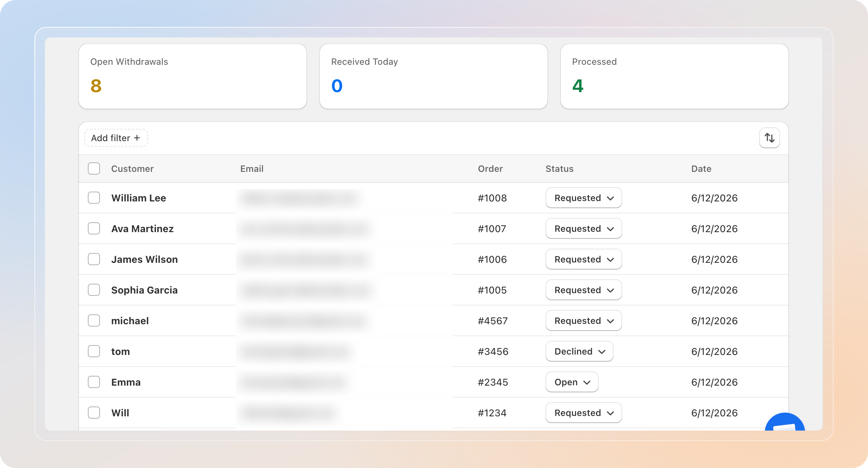Click customer name Ava Martinez
The image size is (868, 468).
click(142, 229)
